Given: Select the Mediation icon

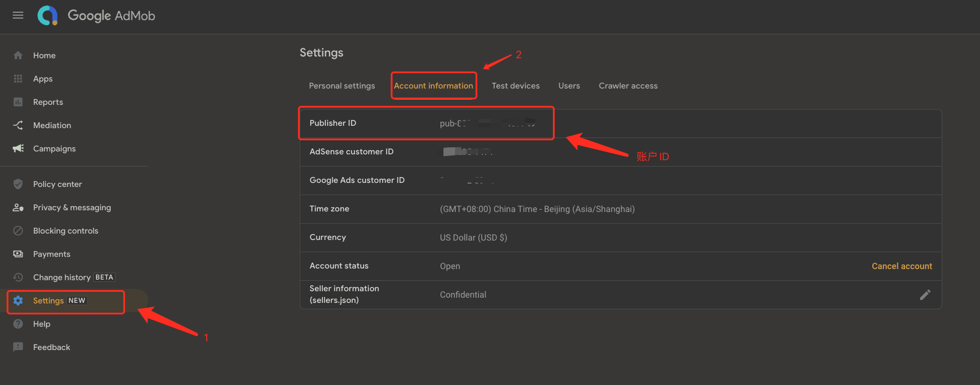Looking at the screenshot, I should coord(18,125).
